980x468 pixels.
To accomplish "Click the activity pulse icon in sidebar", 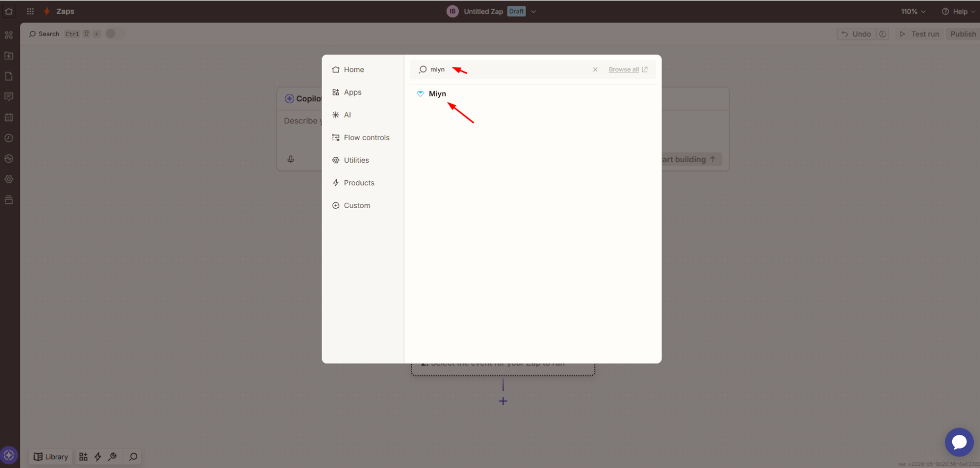I will coord(9,159).
